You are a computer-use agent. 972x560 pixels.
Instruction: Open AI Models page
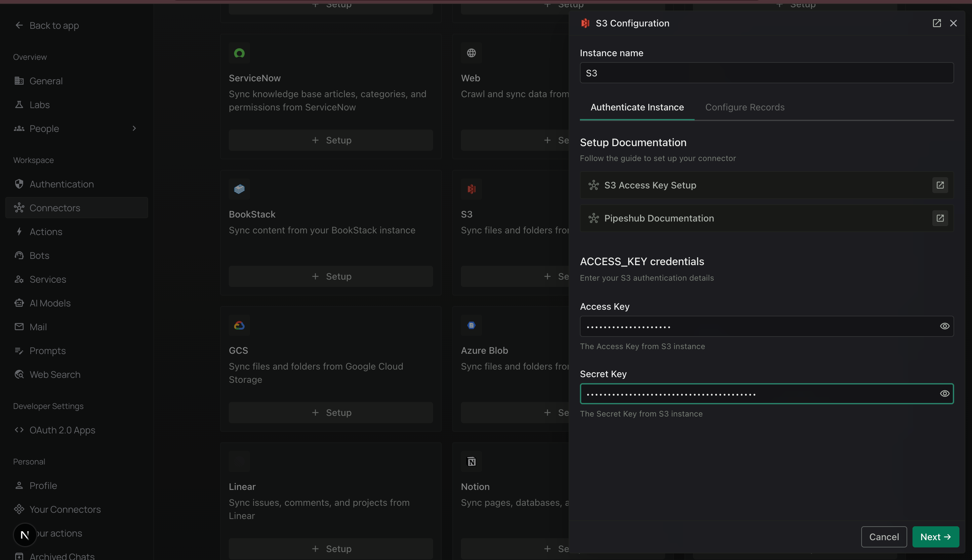(x=77, y=303)
